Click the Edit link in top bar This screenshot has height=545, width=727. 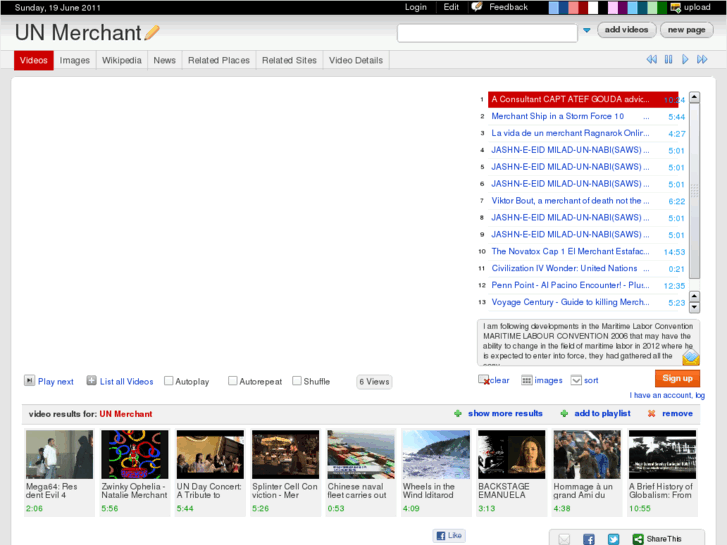451,7
